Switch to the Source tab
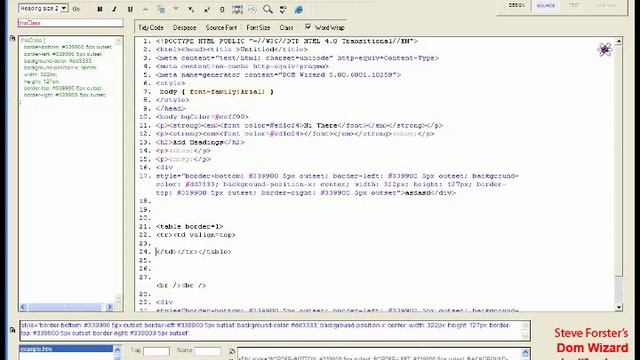The width and height of the screenshot is (640, 360). (x=546, y=6)
